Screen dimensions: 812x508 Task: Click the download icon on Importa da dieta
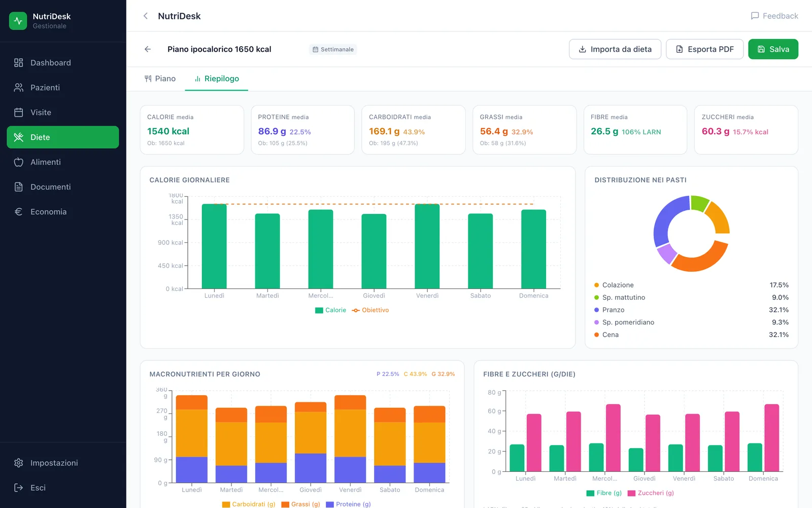tap(583, 49)
